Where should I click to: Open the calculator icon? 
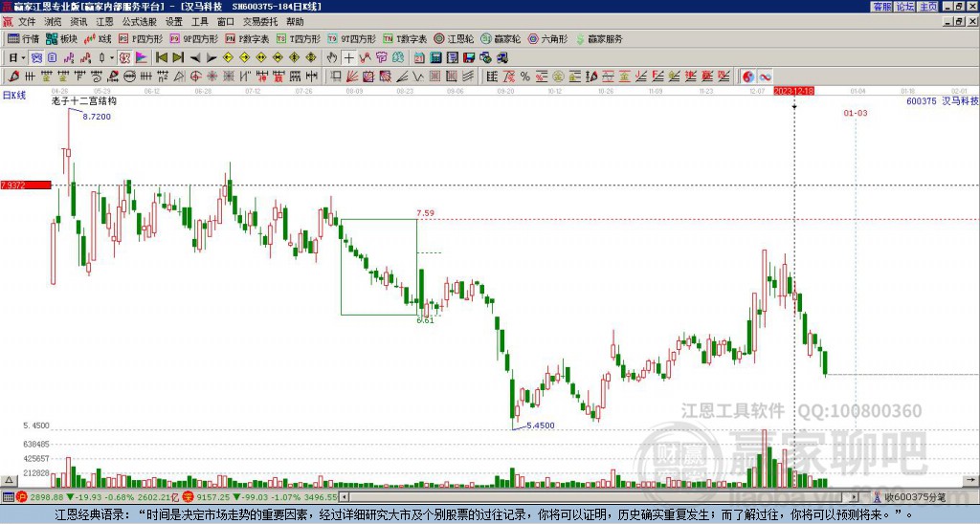click(435, 57)
